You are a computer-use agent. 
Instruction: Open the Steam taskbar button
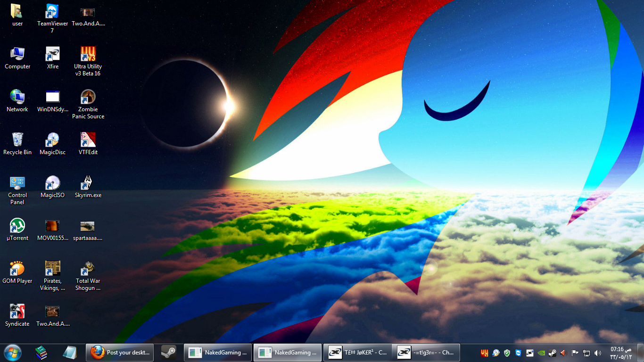coord(168,352)
